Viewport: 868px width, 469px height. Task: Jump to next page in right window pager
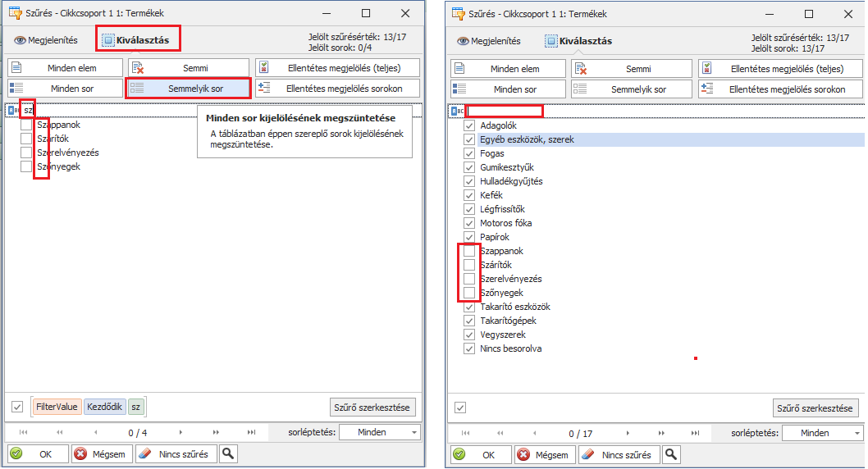661,433
